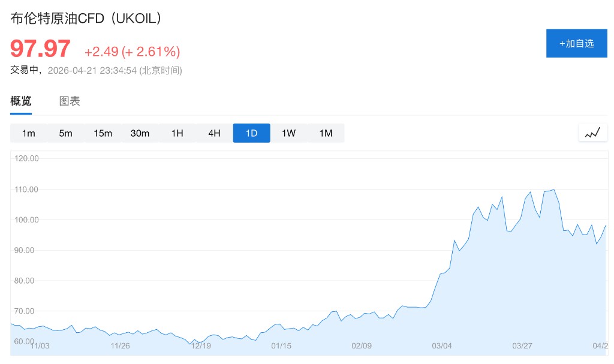Viewport: 614px width, 364px height.
Task: Switch to the 图表 chart tab
Action: coord(70,101)
